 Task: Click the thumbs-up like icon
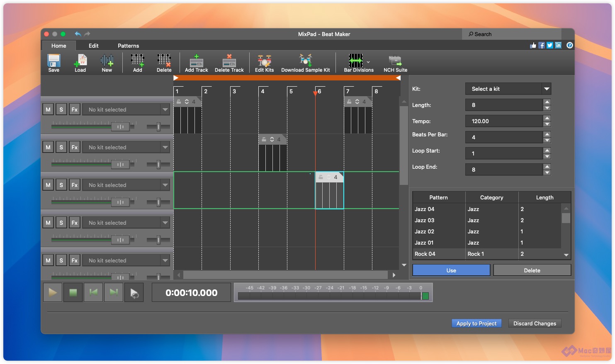pyautogui.click(x=533, y=46)
